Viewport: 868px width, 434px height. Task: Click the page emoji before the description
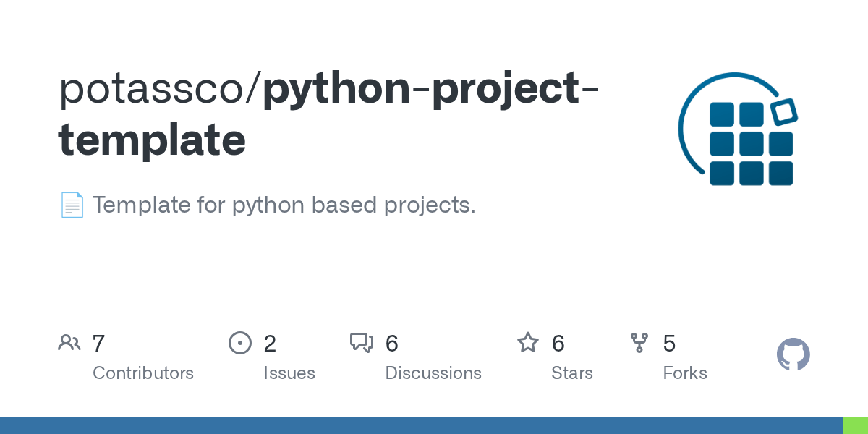[72, 205]
